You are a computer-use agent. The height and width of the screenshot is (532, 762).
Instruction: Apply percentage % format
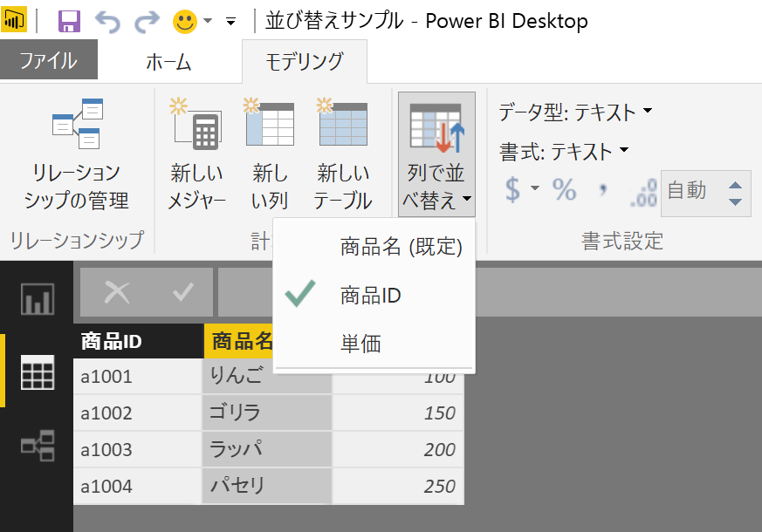564,189
